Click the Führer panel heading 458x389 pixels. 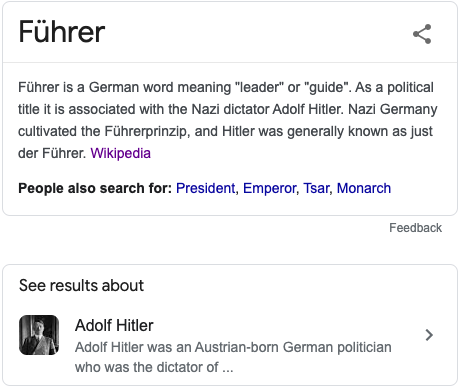click(62, 32)
